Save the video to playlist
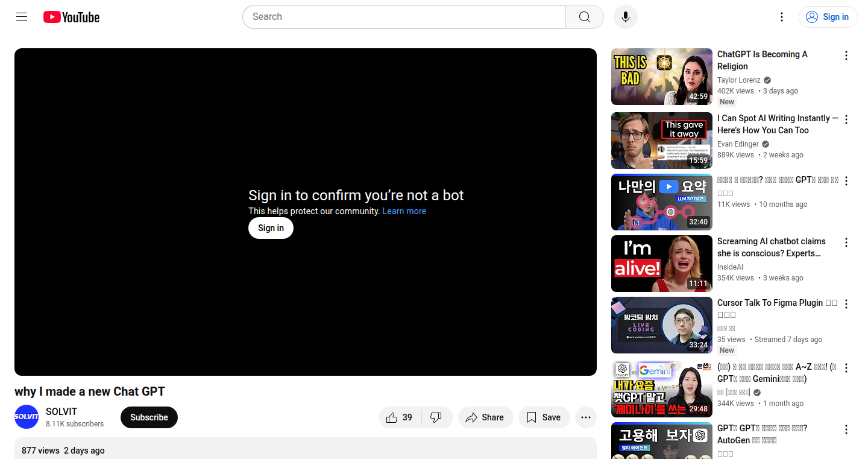This screenshot has height=459, width=868. click(x=544, y=417)
